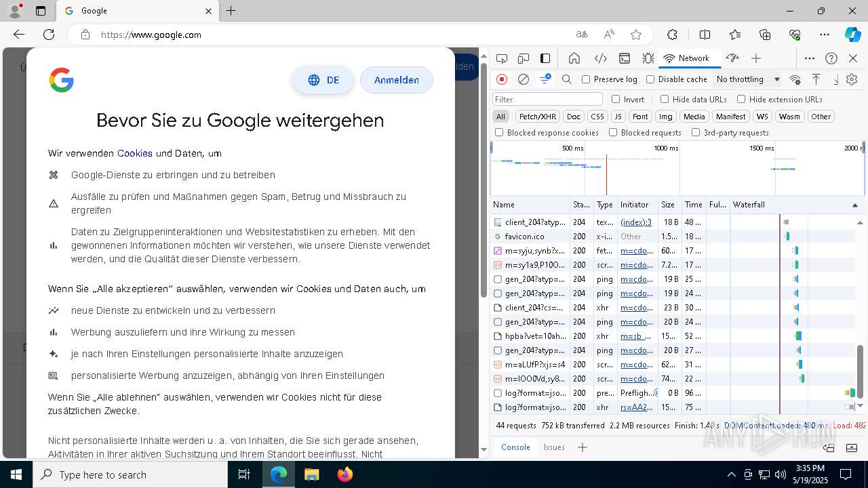This screenshot has width=868, height=488.
Task: Filter requests by Fetch/XHR
Action: (537, 117)
